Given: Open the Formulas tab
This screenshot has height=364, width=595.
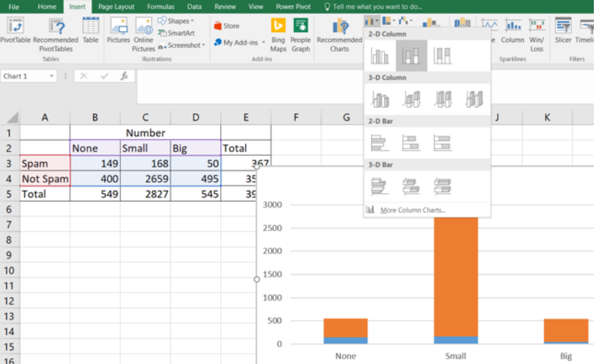Looking at the screenshot, I should pyautogui.click(x=160, y=7).
